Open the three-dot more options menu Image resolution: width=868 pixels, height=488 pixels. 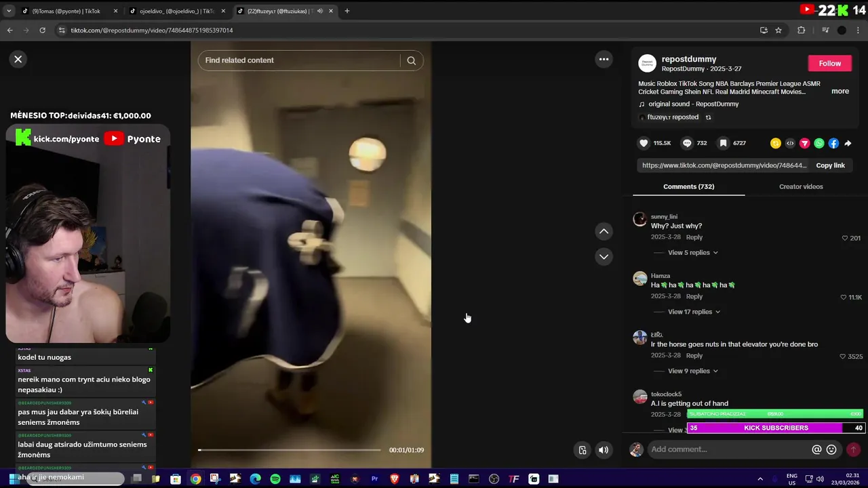tap(604, 59)
